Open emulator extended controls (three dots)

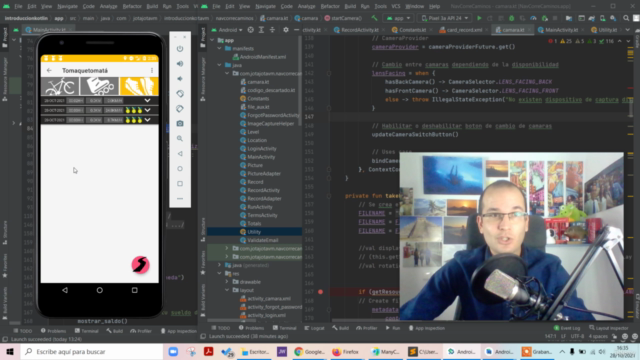click(x=180, y=199)
